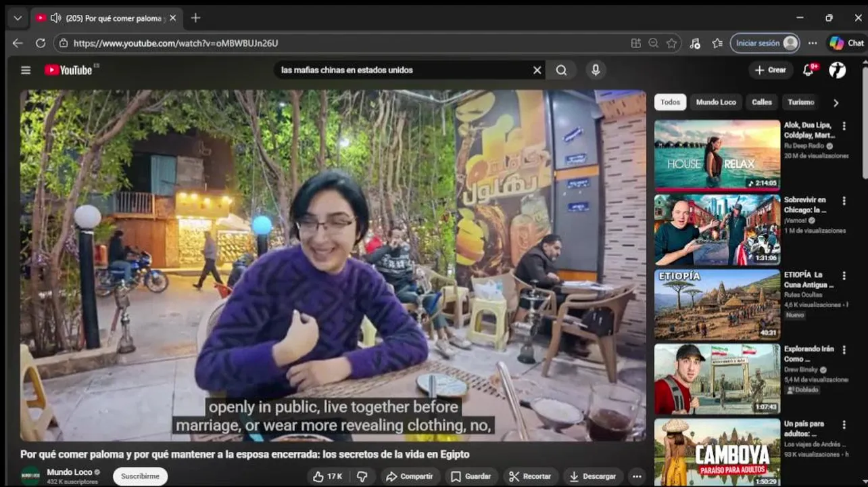Image resolution: width=868 pixels, height=487 pixels.
Task: Pause video by clicking the player
Action: click(x=333, y=265)
